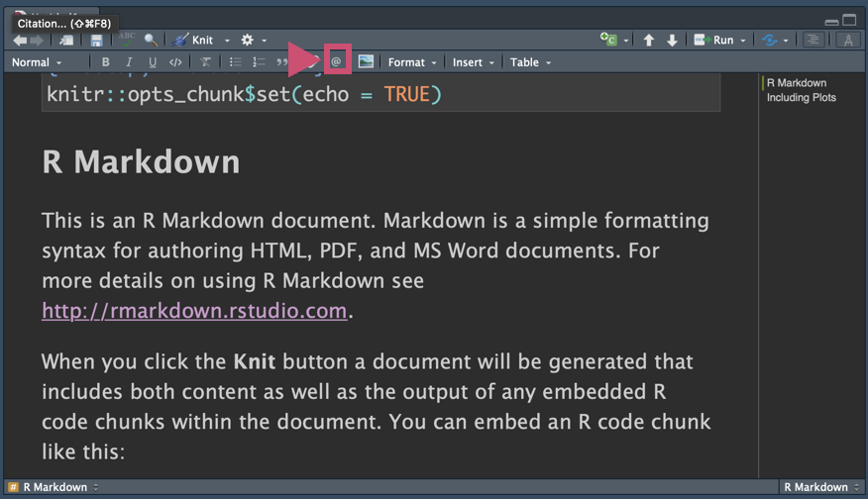Save the current document
Viewport: 868px width, 499px height.
point(96,41)
